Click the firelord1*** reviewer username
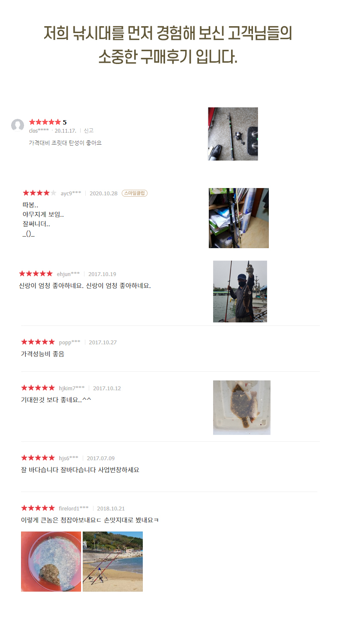This screenshot has width=343, height=644. click(x=74, y=508)
